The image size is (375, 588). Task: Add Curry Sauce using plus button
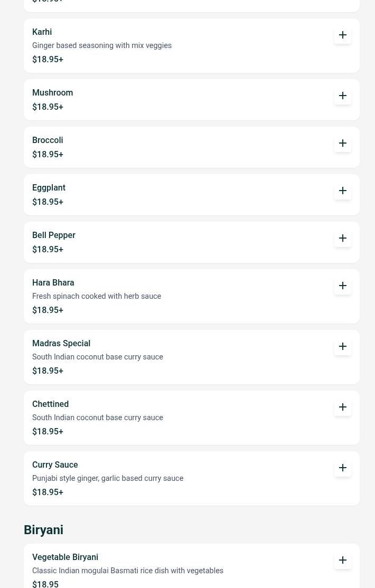click(342, 468)
